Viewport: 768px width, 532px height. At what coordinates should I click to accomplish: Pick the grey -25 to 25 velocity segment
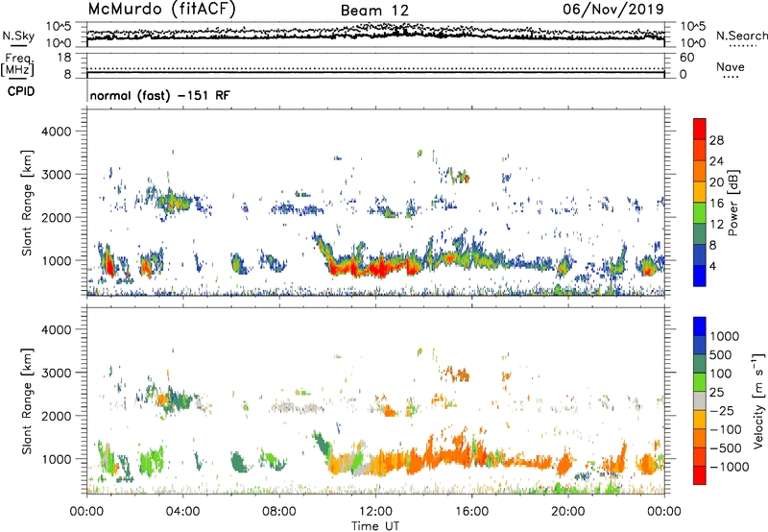point(700,401)
